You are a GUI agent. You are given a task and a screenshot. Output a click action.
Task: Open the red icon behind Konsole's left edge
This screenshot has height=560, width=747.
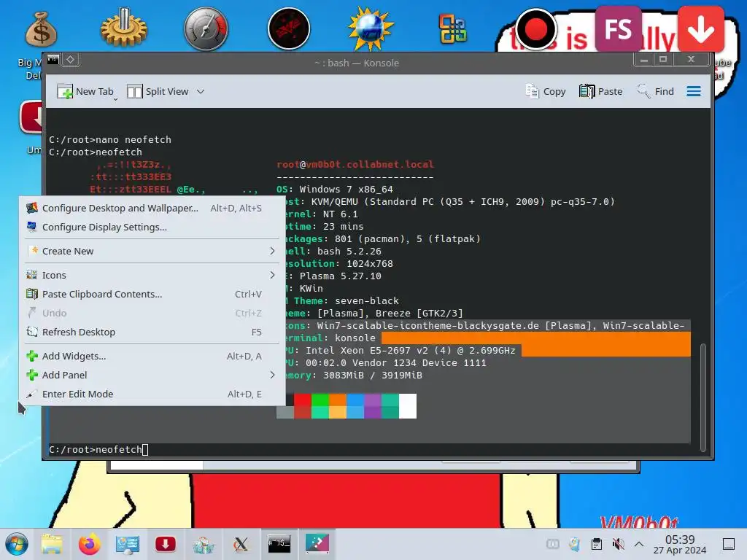coord(31,117)
